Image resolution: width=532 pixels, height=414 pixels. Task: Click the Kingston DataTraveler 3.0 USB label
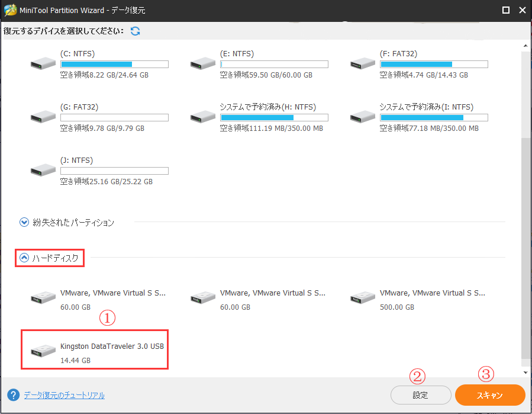coord(112,346)
